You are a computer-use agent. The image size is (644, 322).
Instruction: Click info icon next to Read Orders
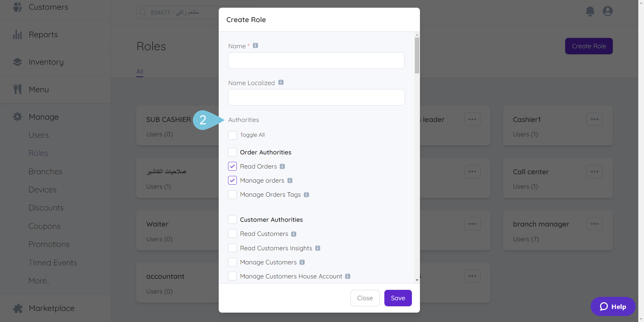click(x=282, y=167)
